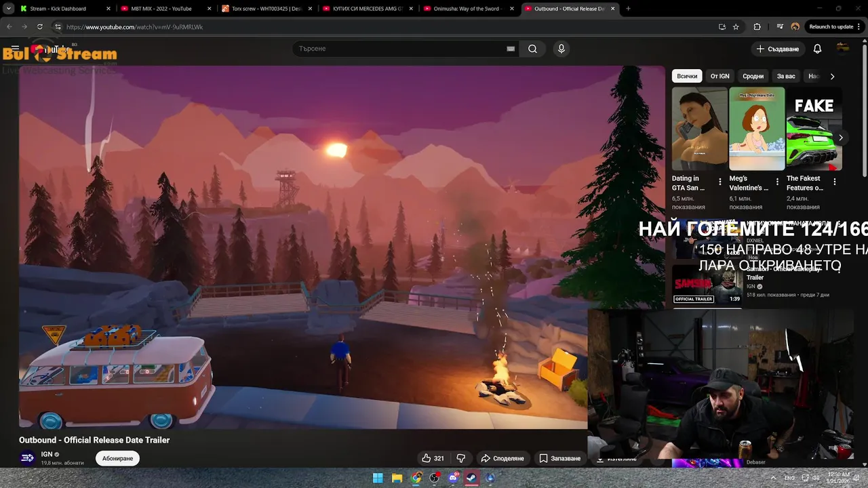
Task: Open options for The Fakest Features video
Action: pos(834,182)
